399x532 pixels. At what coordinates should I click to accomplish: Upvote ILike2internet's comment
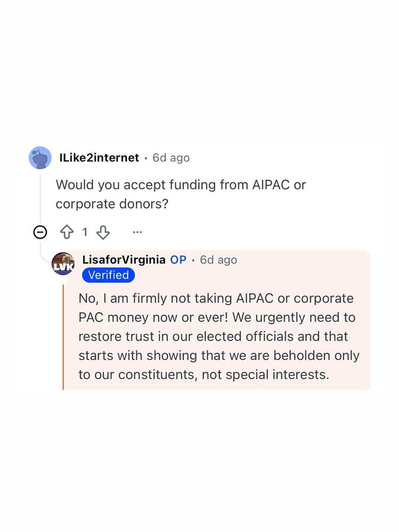(x=67, y=232)
